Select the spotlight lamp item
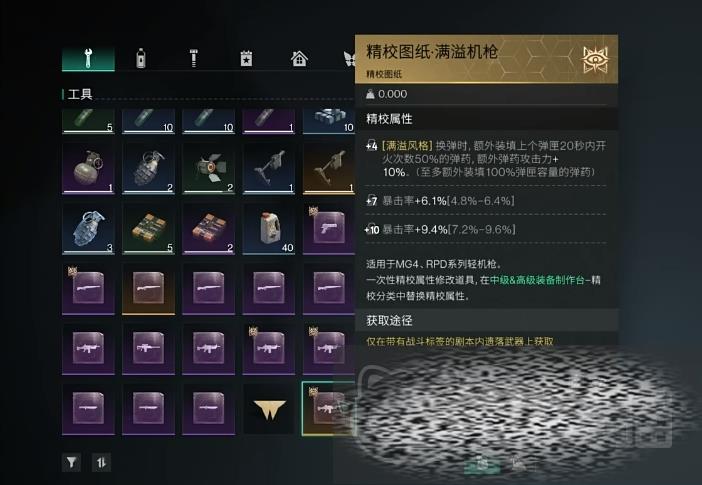Image resolution: width=702 pixels, height=485 pixels. [x=208, y=168]
